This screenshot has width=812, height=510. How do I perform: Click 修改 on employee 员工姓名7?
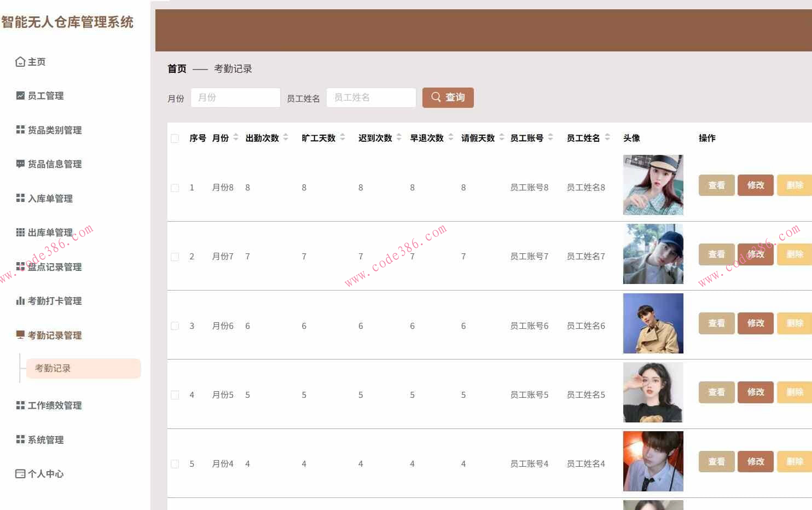pos(755,253)
